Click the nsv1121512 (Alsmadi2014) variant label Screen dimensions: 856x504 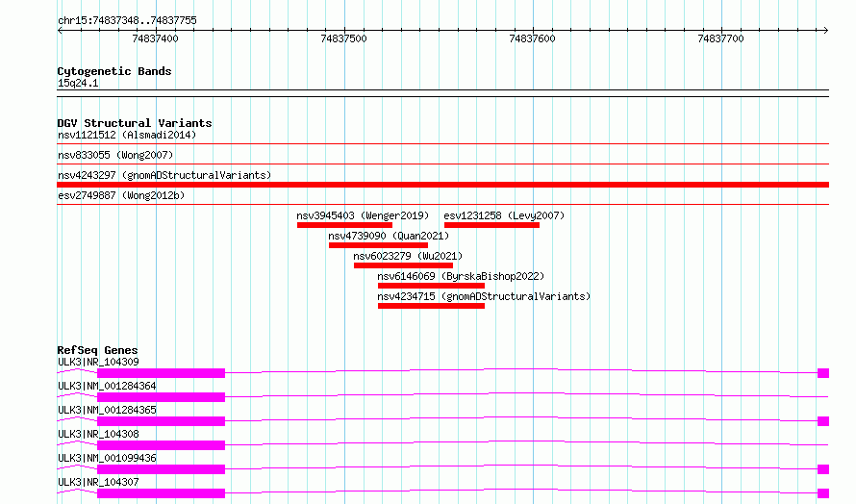click(127, 135)
